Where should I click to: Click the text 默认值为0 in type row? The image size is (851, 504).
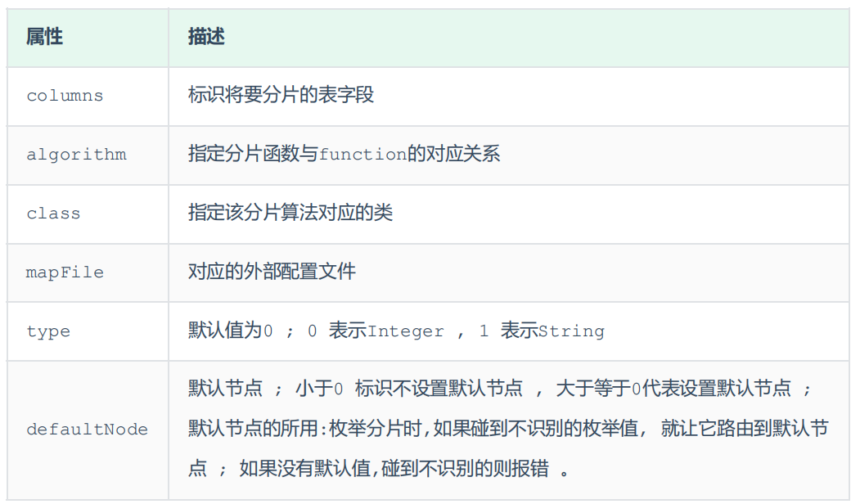pos(230,331)
